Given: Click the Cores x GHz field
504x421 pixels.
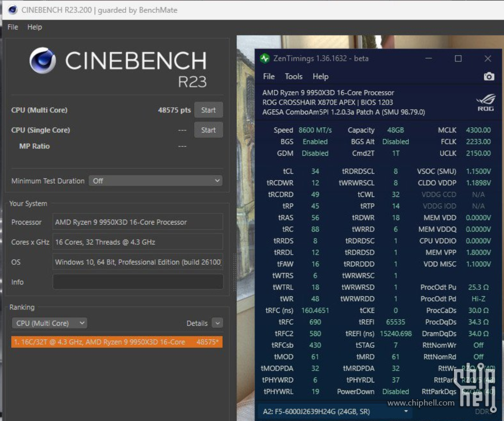Looking at the screenshot, I should (138, 242).
